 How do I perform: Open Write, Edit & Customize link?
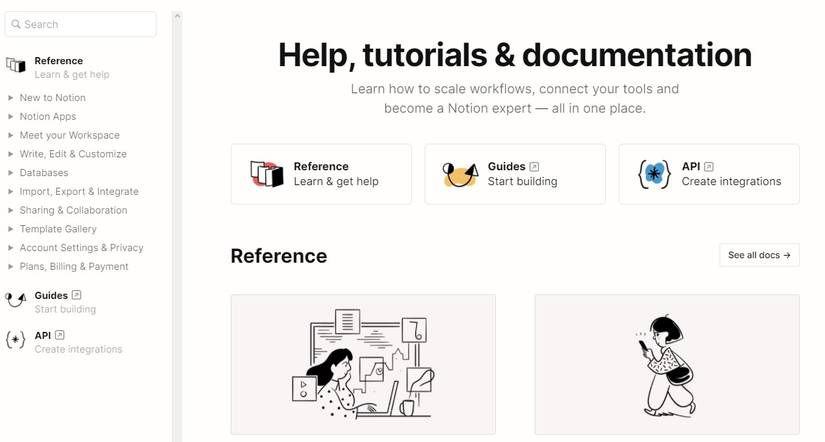pos(73,154)
